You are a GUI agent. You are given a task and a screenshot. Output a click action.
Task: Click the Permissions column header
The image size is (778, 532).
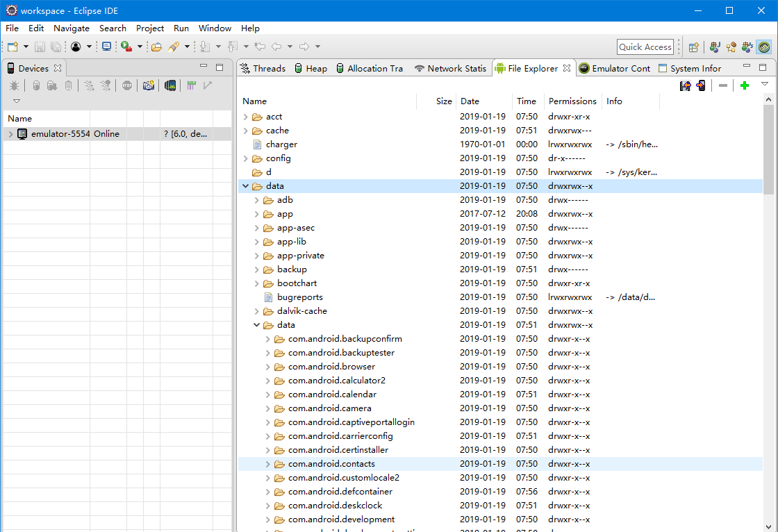point(572,101)
